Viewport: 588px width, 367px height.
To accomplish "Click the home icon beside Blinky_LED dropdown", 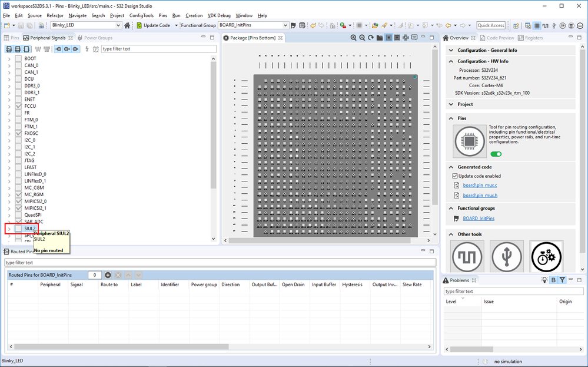I will pos(127,25).
